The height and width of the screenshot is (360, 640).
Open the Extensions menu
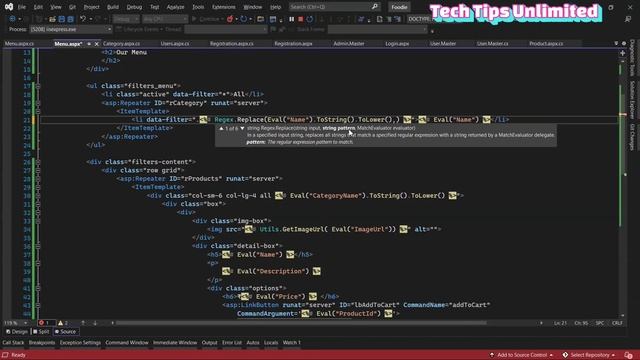point(224,7)
